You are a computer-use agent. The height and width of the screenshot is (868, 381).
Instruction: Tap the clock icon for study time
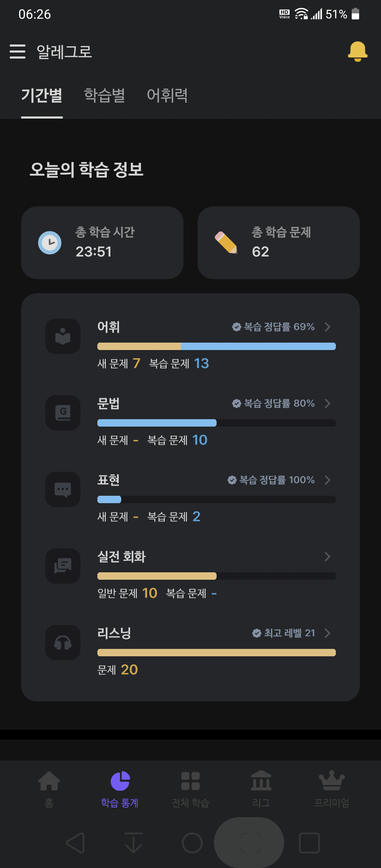[50, 243]
